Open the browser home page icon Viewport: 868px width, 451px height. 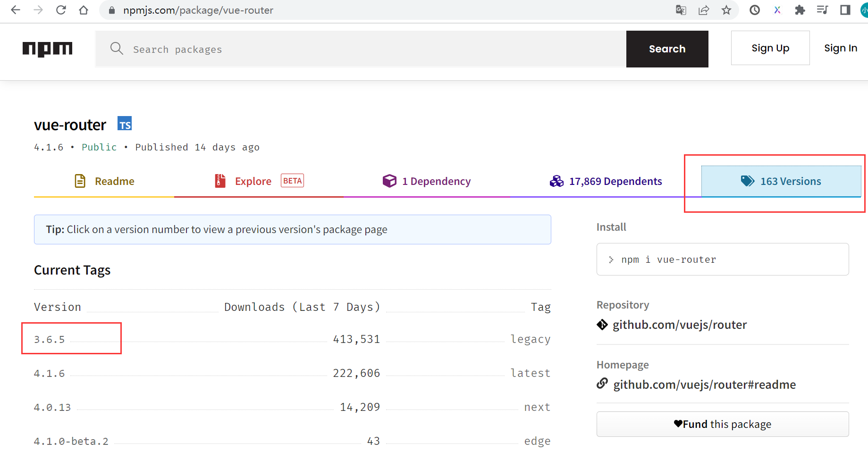pyautogui.click(x=84, y=10)
